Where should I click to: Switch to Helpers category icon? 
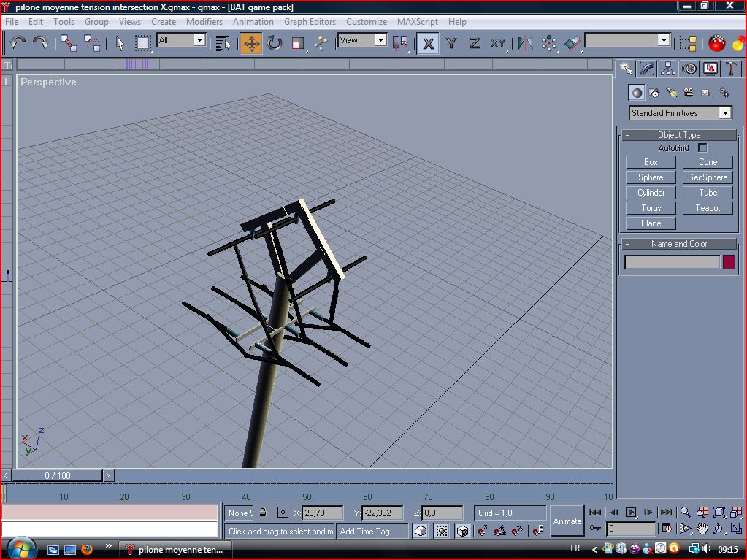click(707, 93)
